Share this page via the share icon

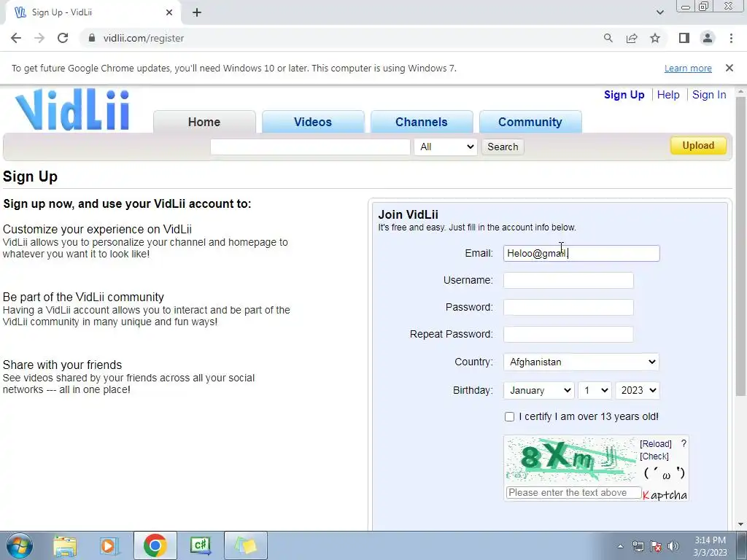coord(632,38)
